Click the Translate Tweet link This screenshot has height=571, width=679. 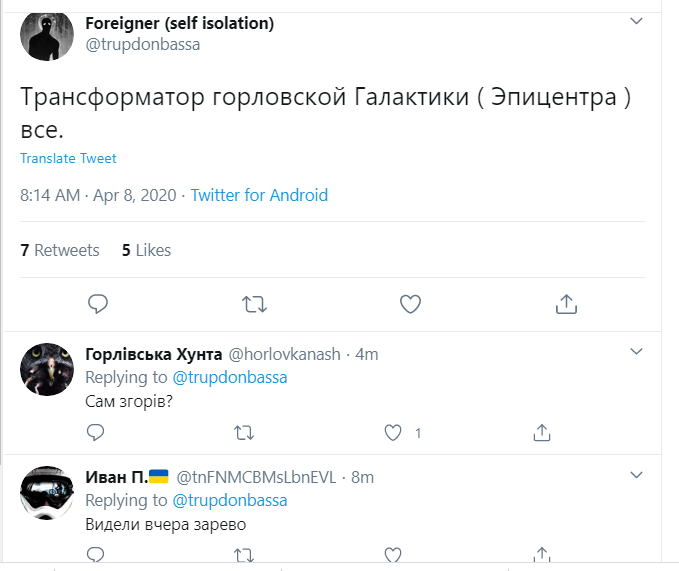point(68,158)
